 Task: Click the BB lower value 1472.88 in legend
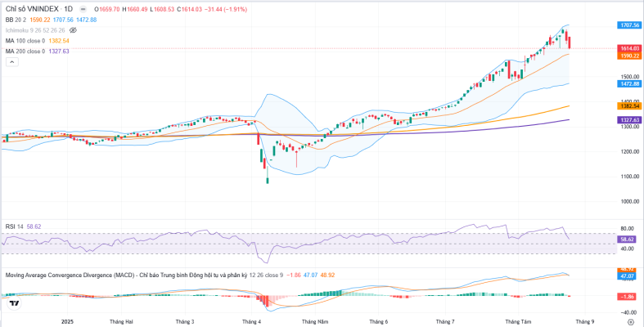pyautogui.click(x=86, y=20)
